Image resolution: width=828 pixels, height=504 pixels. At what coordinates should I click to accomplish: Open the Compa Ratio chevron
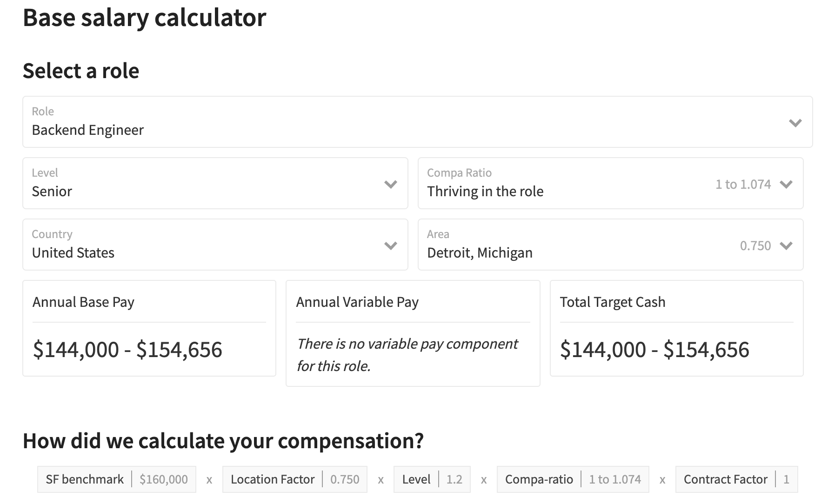pyautogui.click(x=787, y=184)
